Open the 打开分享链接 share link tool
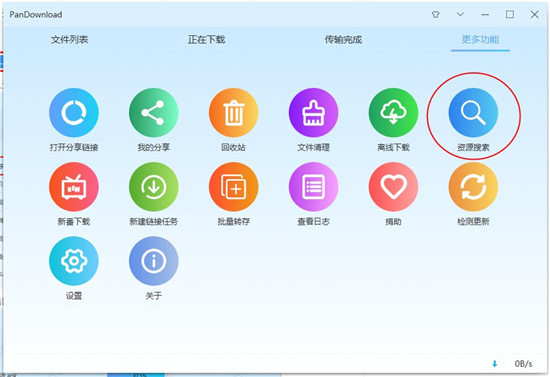The height and width of the screenshot is (377, 550). pos(74,113)
